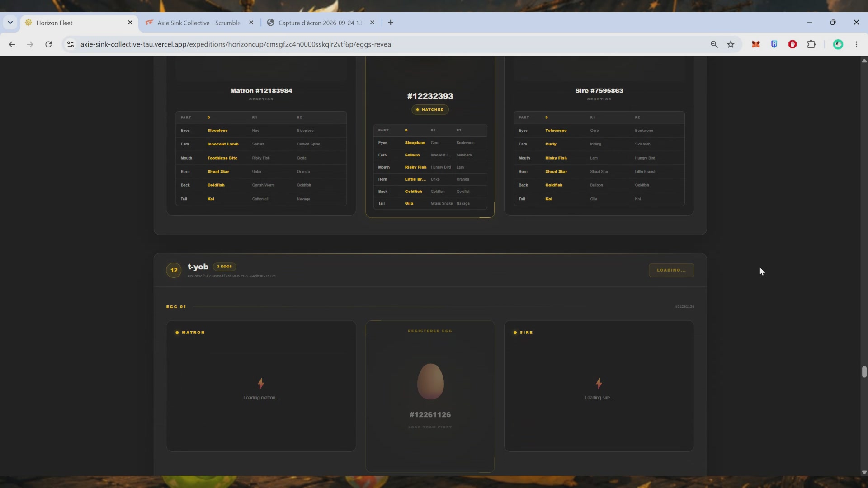Click the rank 12 circle badge

coord(174,270)
